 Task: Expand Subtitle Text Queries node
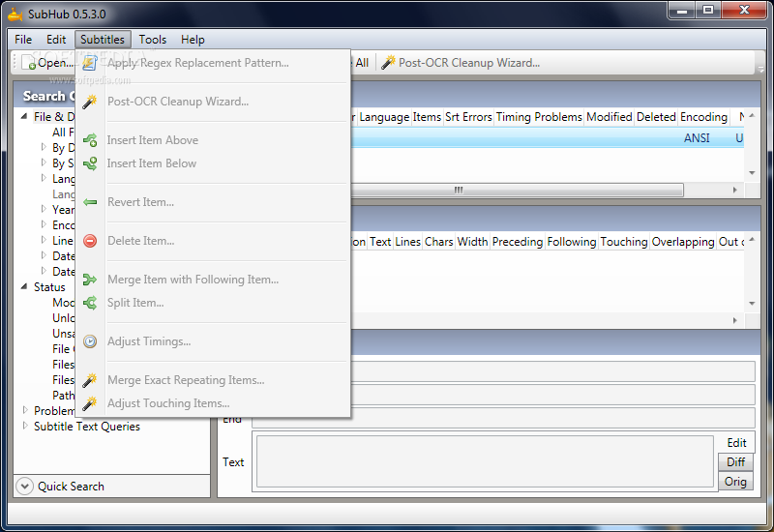[x=25, y=426]
